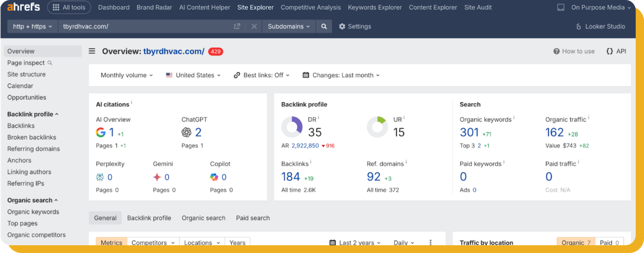This screenshot has width=644, height=253.
Task: Switch traffic location to Paid
Action: pyautogui.click(x=609, y=243)
